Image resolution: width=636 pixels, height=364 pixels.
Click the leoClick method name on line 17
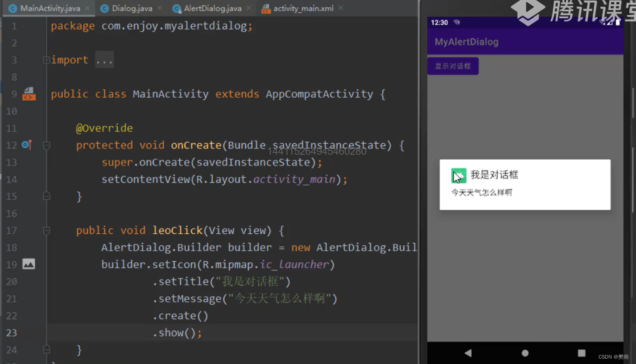pyautogui.click(x=177, y=231)
